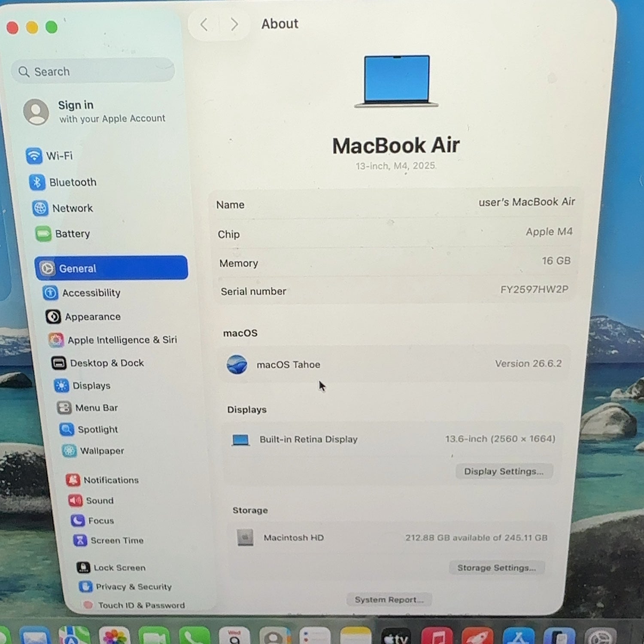
Task: Select Touch ID & Password in the sidebar
Action: [x=134, y=605]
